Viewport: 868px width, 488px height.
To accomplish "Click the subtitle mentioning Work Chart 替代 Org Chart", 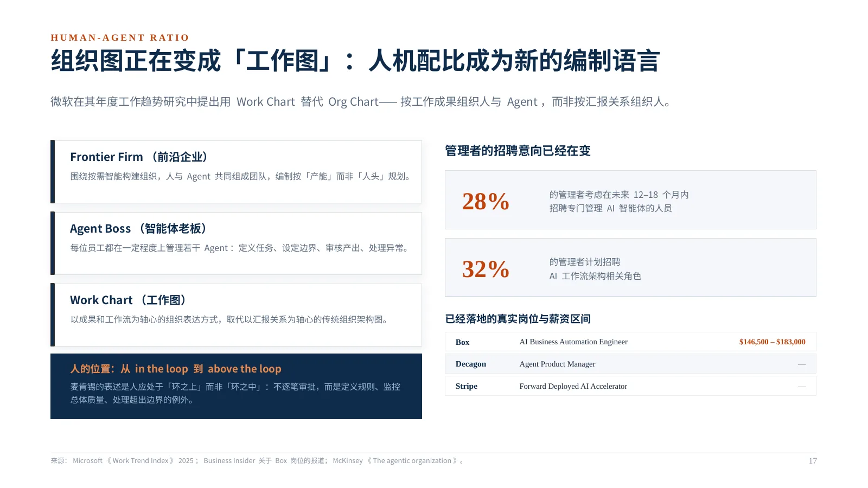I will 361,102.
